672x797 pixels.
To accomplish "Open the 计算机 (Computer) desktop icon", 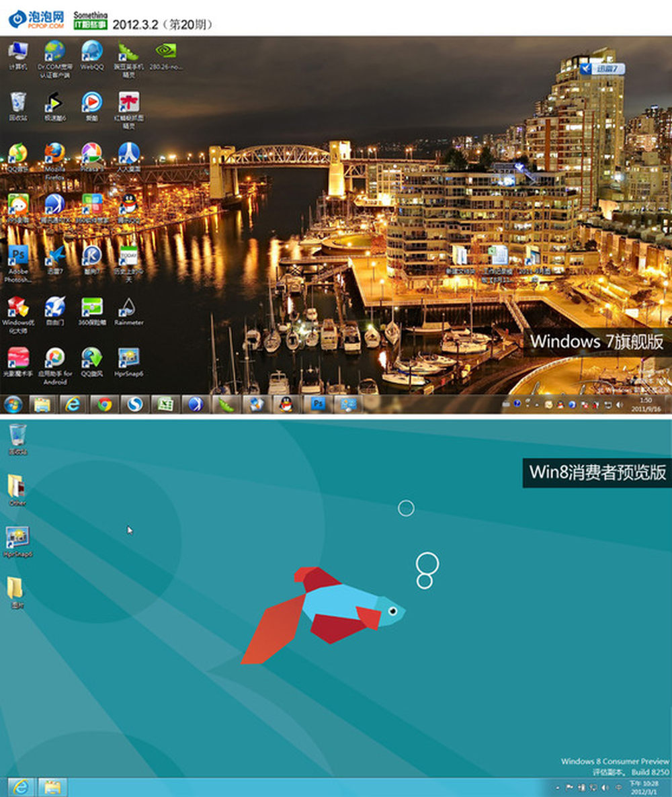I will pos(17,55).
